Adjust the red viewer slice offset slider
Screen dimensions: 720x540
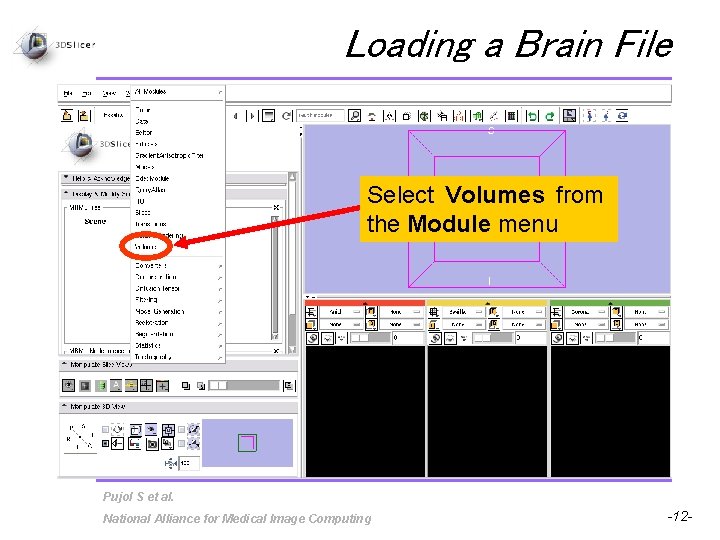click(x=371, y=338)
